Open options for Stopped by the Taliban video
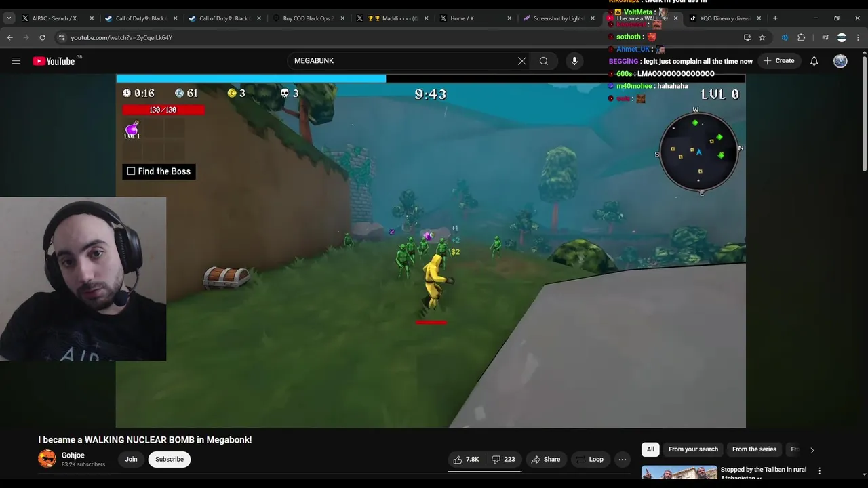The width and height of the screenshot is (868, 488). pyautogui.click(x=819, y=470)
